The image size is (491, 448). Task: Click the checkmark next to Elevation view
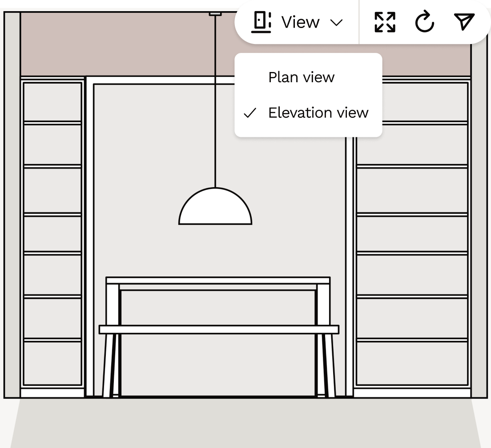pyautogui.click(x=251, y=113)
